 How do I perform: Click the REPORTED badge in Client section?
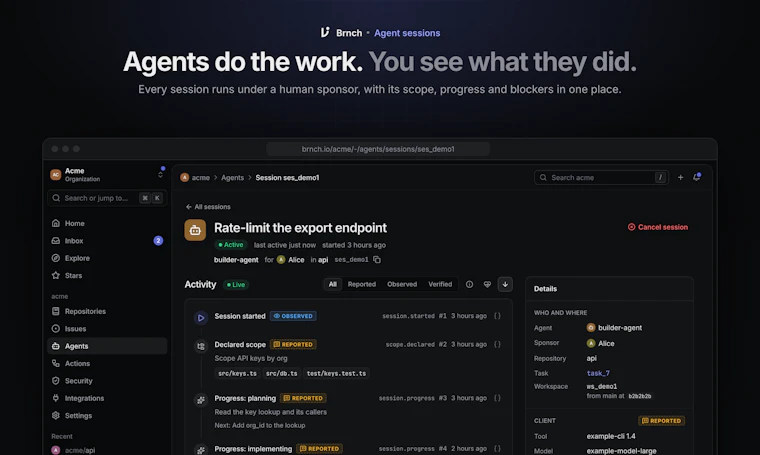662,421
